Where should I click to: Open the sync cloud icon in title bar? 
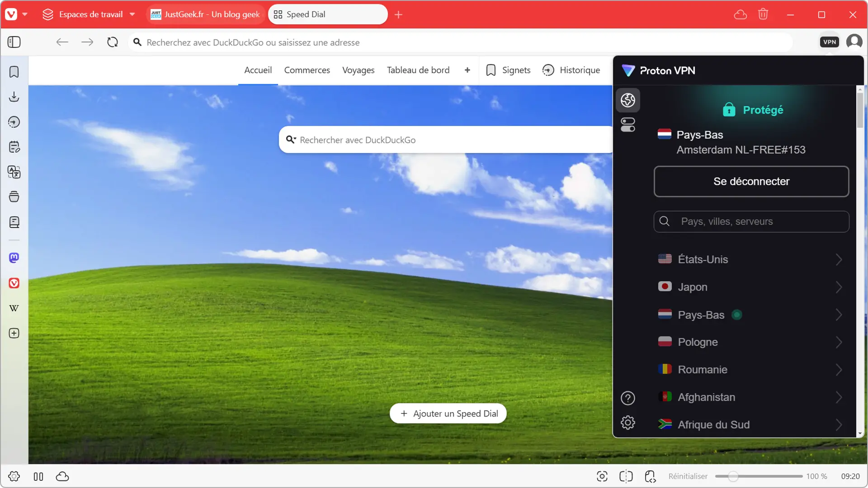click(740, 14)
